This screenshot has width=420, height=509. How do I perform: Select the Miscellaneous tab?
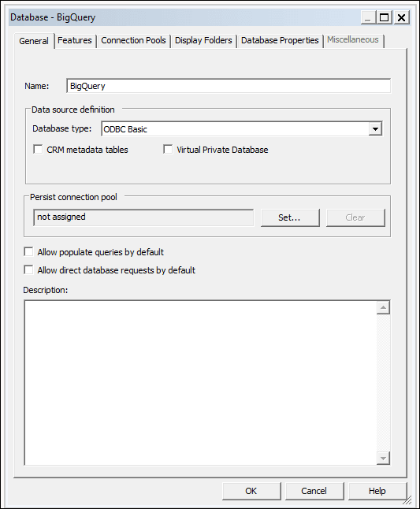click(x=353, y=40)
